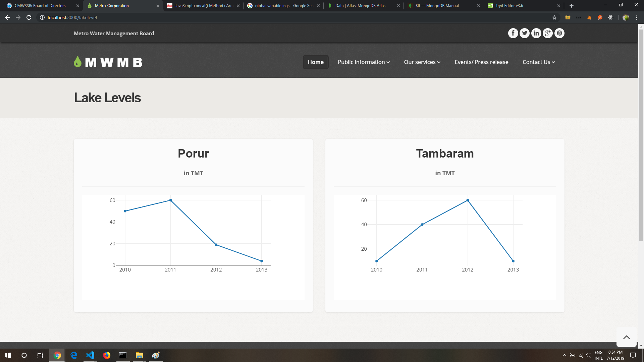Expand the Contact Us dropdown

[x=539, y=62]
